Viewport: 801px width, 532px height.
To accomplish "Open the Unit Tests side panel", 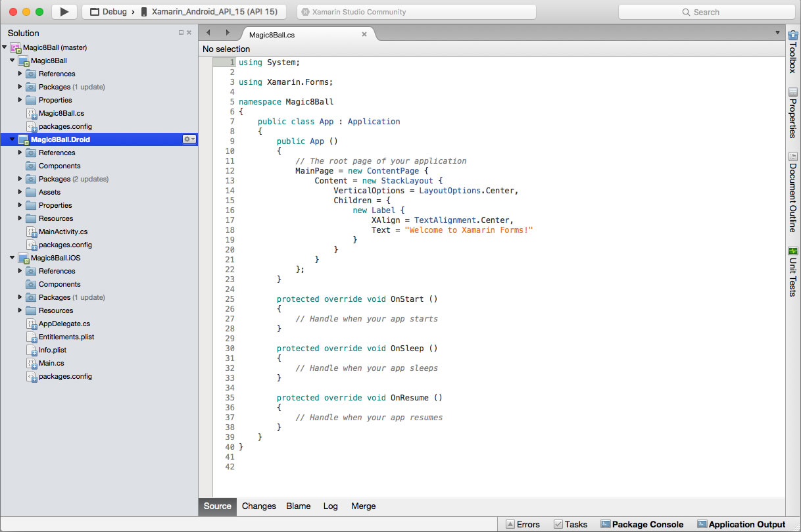I will pos(793,271).
